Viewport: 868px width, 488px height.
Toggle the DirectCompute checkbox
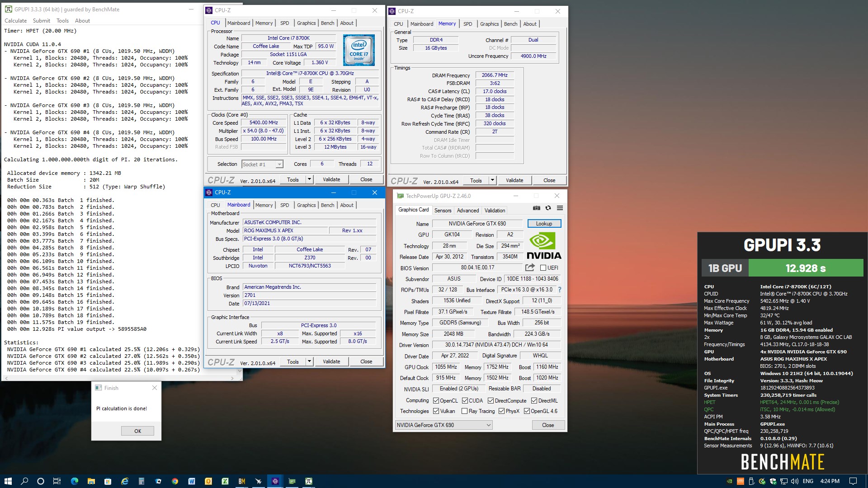pos(491,401)
